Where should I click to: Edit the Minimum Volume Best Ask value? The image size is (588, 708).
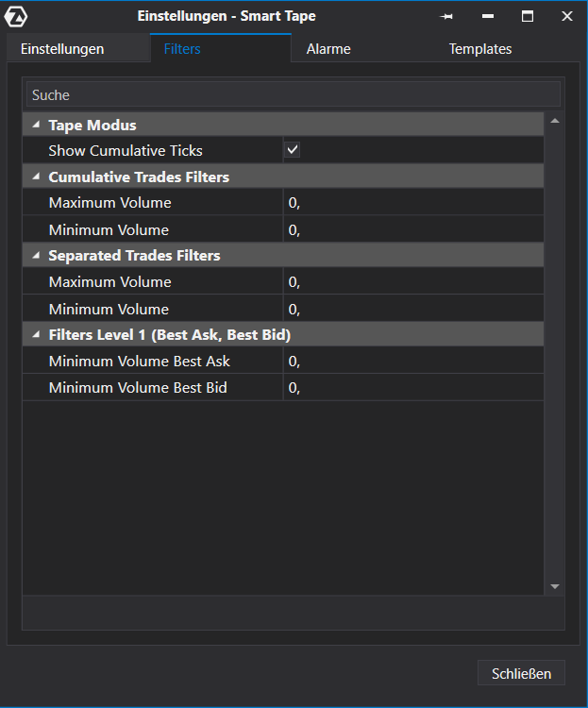pyautogui.click(x=413, y=361)
